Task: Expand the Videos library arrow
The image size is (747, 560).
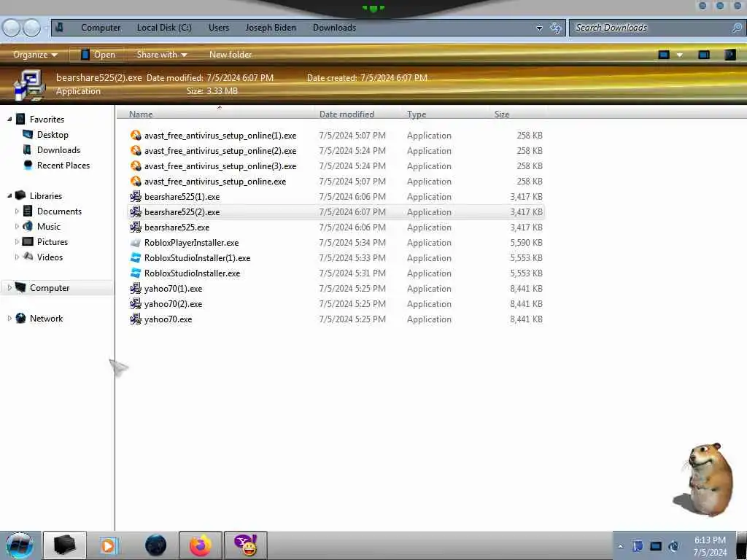Action: tap(18, 257)
